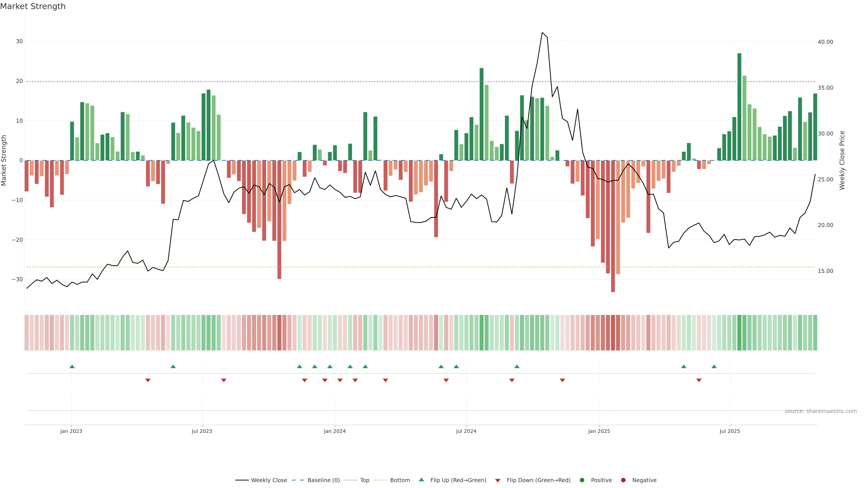868x488 pixels.
Task: Click the Positive green circle legend icon
Action: [x=582, y=480]
